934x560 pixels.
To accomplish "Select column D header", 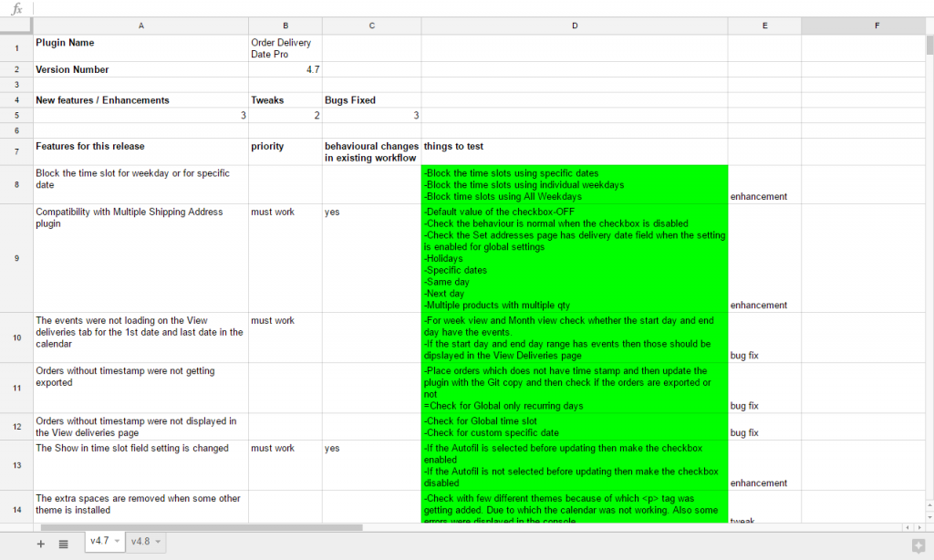I will pos(575,25).
